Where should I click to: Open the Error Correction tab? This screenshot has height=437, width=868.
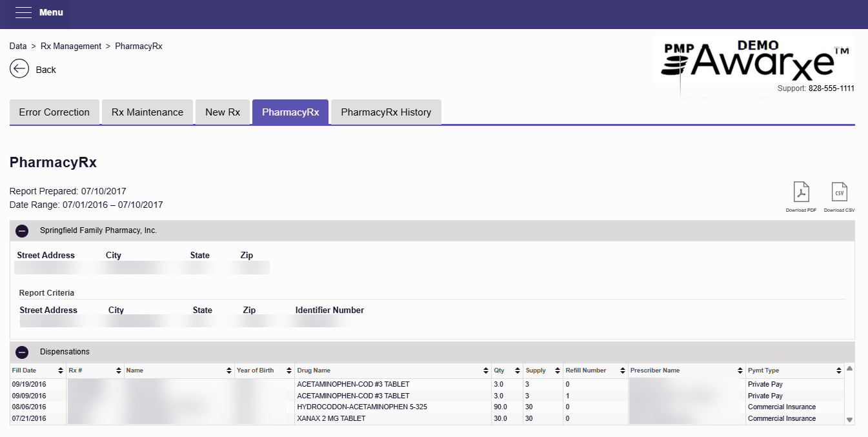pos(54,112)
